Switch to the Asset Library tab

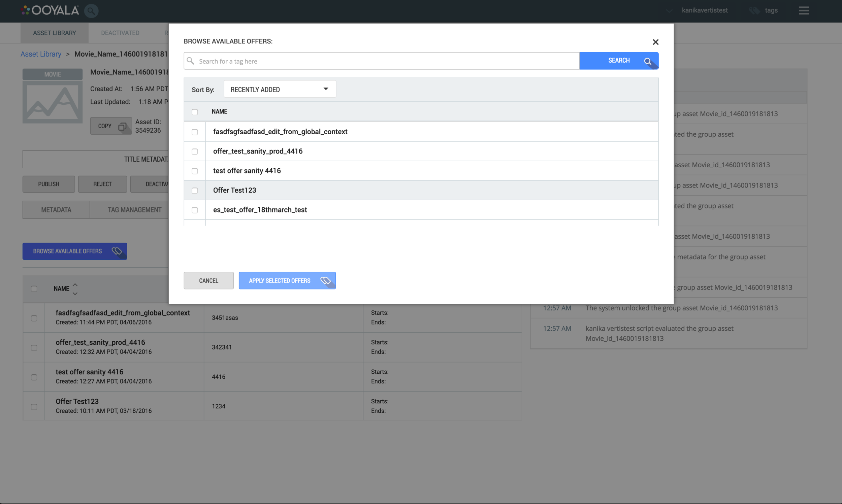[x=54, y=33]
